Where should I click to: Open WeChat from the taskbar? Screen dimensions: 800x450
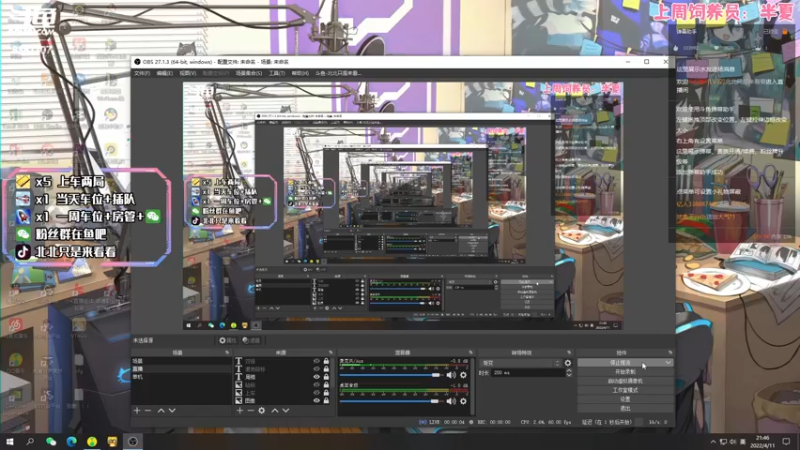(x=51, y=441)
